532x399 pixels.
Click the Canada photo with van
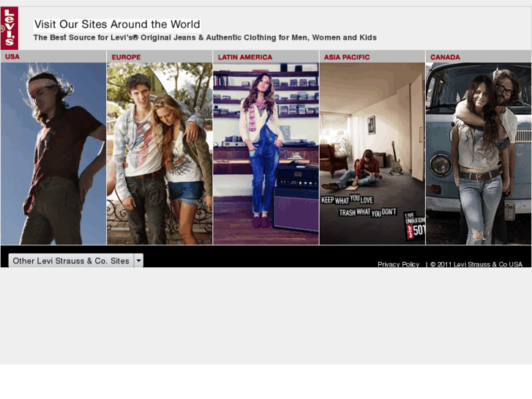click(479, 154)
